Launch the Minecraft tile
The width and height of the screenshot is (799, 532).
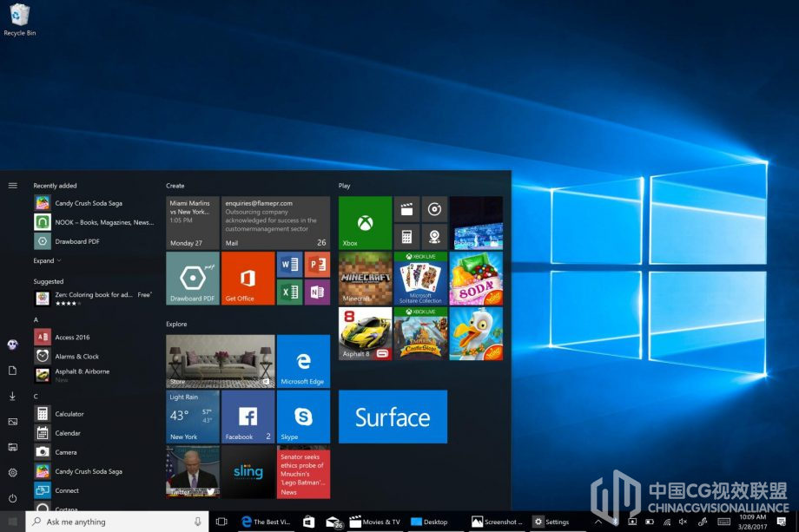[365, 279]
